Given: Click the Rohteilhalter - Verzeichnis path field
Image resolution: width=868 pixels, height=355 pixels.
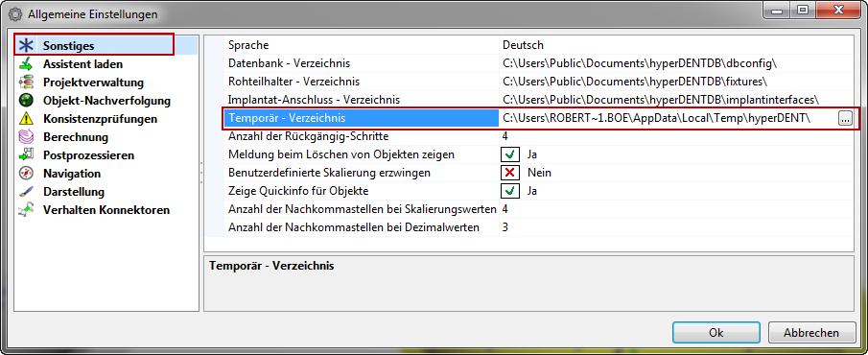Looking at the screenshot, I should [x=676, y=82].
